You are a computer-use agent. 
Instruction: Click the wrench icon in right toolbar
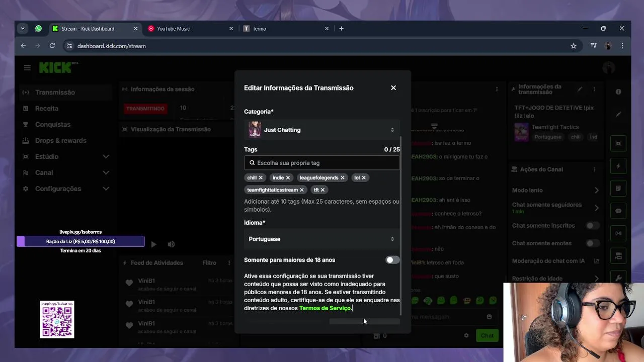(618, 278)
